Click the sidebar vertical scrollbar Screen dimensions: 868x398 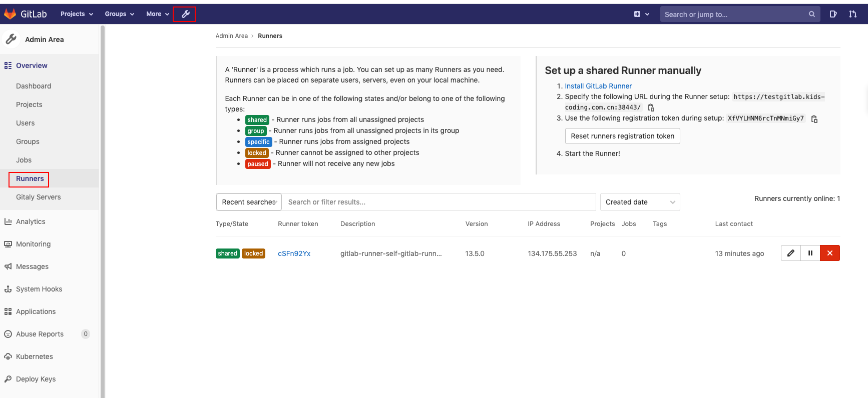[x=103, y=211]
